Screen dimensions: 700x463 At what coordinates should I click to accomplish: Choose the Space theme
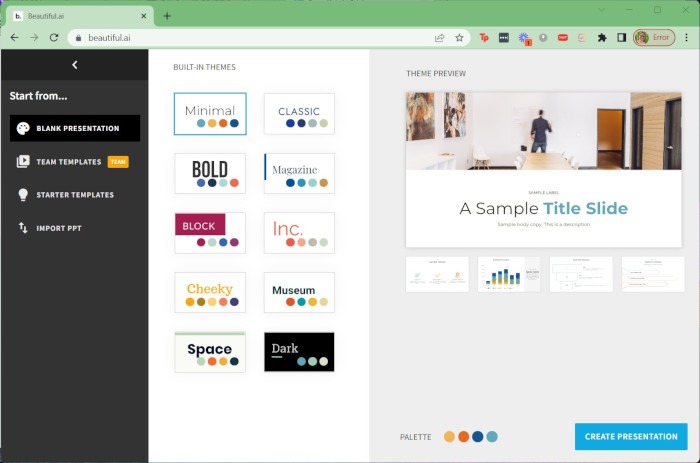pyautogui.click(x=210, y=352)
